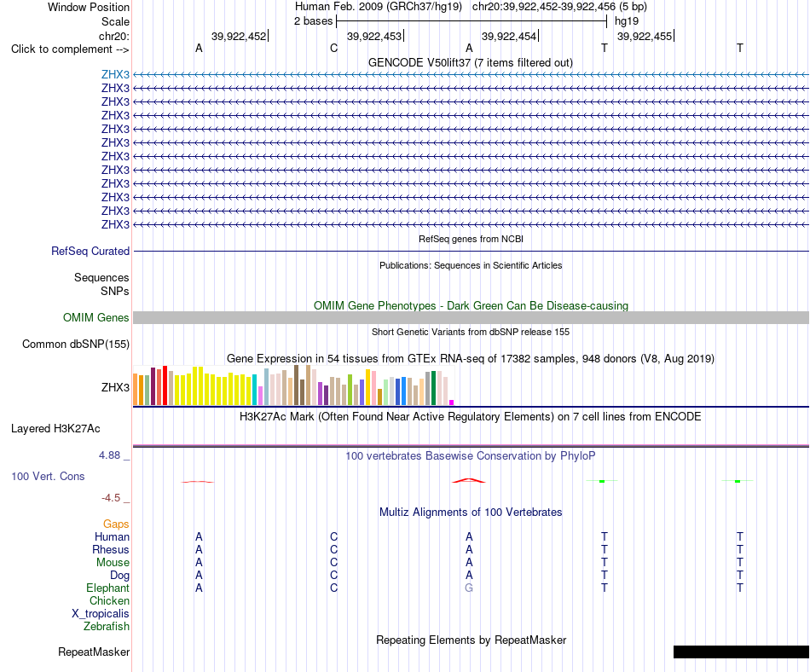Screen dimensions: 810x672
Task: Click the Rhesus species label
Action: coord(111,549)
